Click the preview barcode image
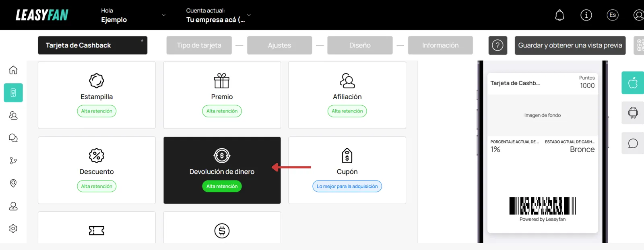644x250 pixels. (543, 206)
